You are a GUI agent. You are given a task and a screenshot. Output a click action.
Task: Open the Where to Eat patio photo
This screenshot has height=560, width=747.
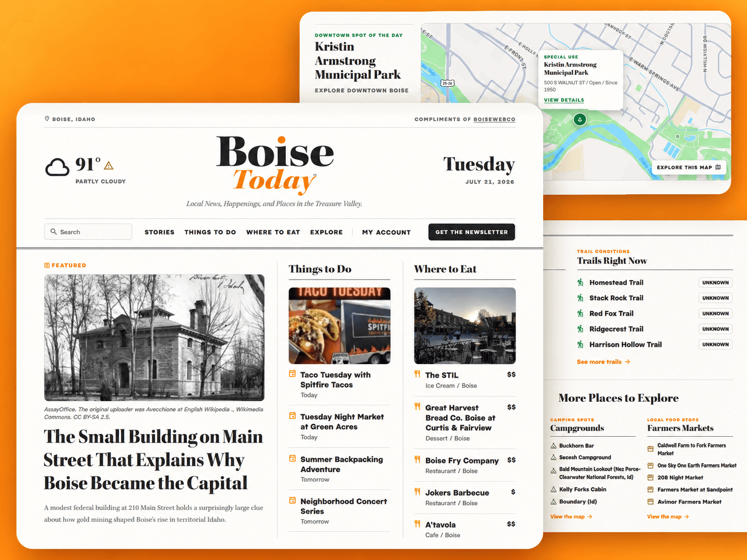pos(465,325)
